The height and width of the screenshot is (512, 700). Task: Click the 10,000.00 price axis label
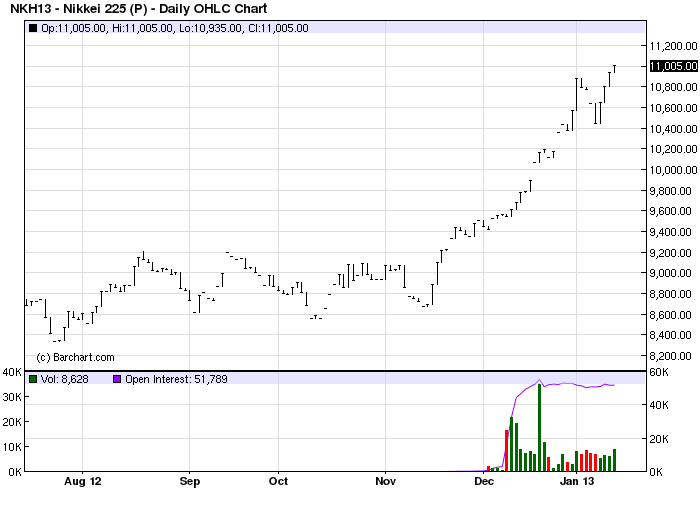pos(673,170)
